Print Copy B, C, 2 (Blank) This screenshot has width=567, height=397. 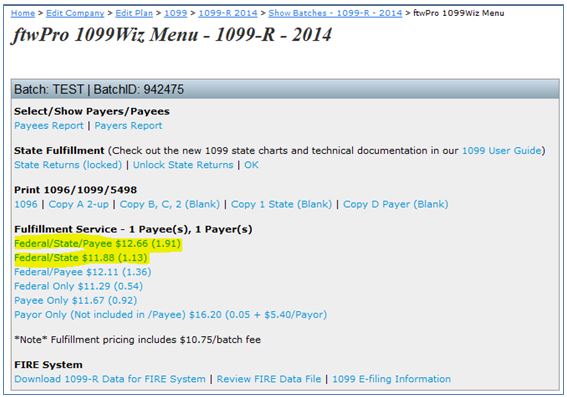(170, 204)
